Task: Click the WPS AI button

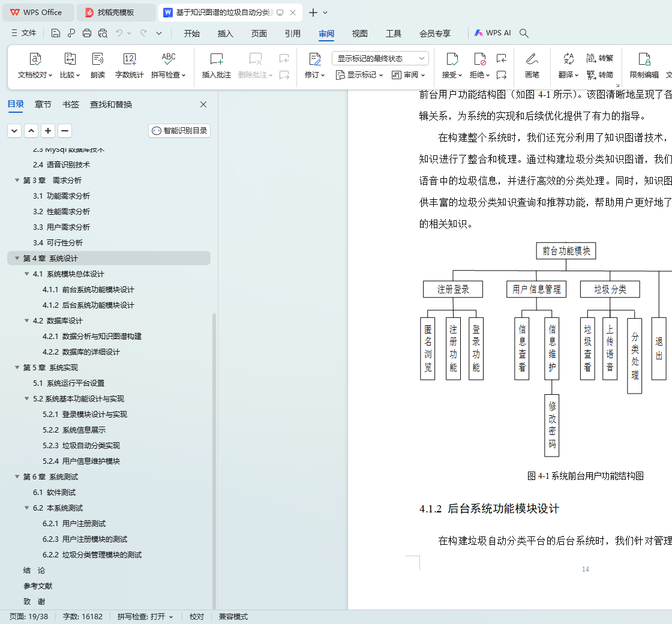Action: [493, 33]
